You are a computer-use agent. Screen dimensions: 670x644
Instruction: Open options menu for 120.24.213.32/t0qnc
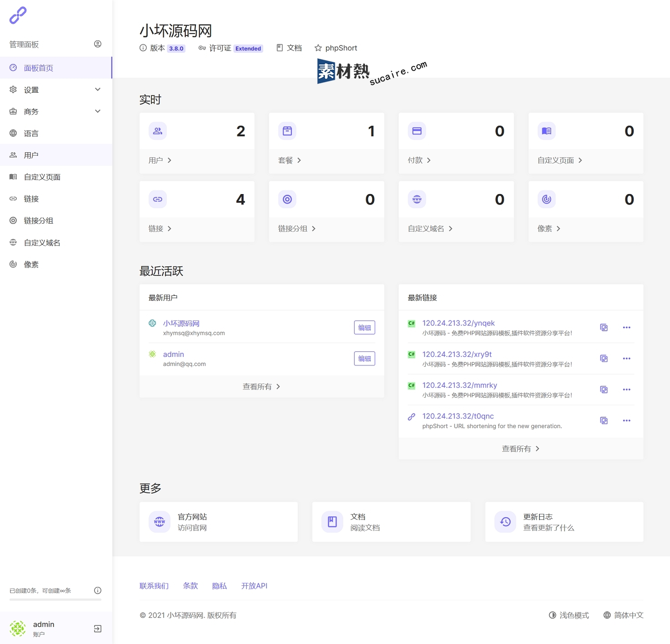627,420
